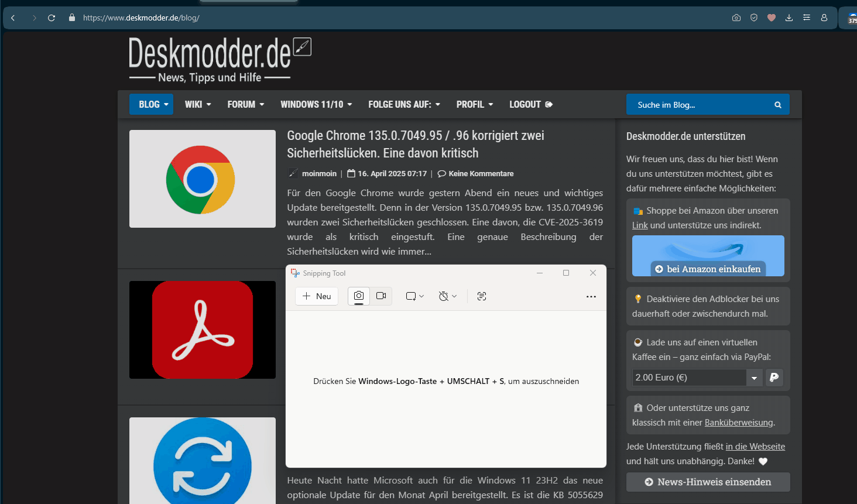Open the WIKI dropdown menu
Viewport: 857px width, 504px height.
tap(198, 104)
